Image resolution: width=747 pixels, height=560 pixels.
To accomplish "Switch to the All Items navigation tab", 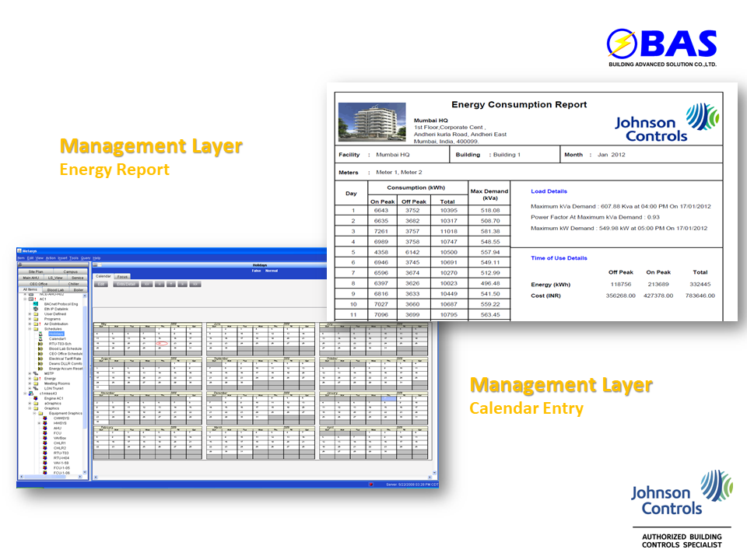I will (30, 289).
